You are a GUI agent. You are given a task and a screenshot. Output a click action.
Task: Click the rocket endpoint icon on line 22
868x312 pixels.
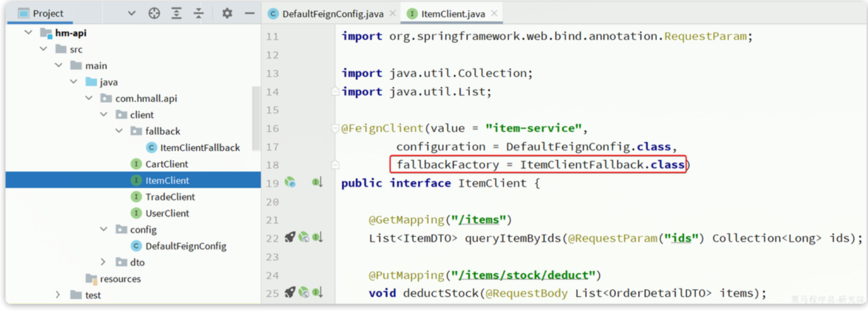coord(290,237)
